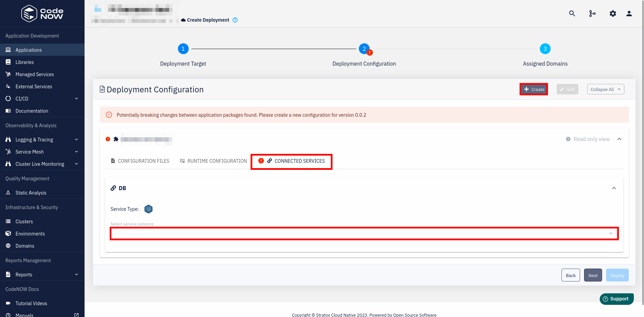Viewport: 644px width, 317px height.
Task: Open Managed Services in the sidebar
Action: [x=42, y=74]
